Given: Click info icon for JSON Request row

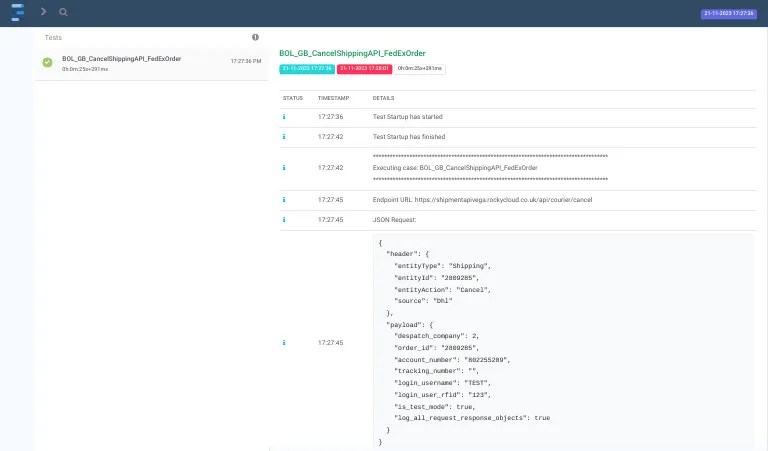Looking at the screenshot, I should point(284,220).
